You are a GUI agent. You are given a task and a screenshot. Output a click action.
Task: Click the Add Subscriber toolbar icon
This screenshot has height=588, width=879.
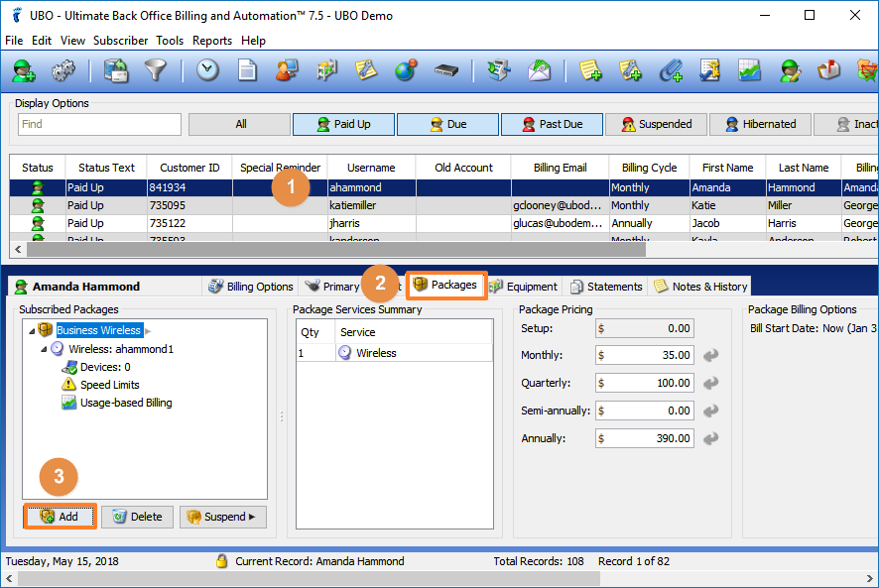click(24, 71)
